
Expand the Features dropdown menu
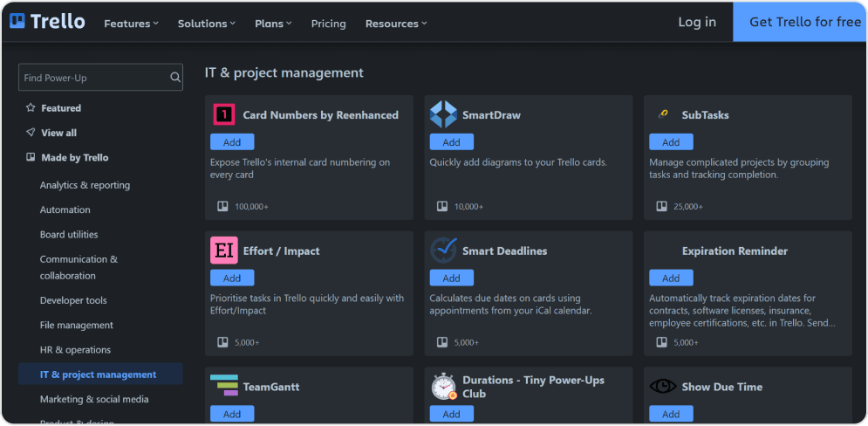(131, 24)
